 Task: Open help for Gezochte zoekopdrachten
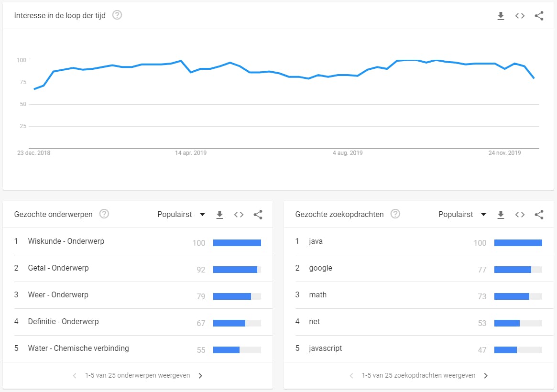[x=395, y=214]
